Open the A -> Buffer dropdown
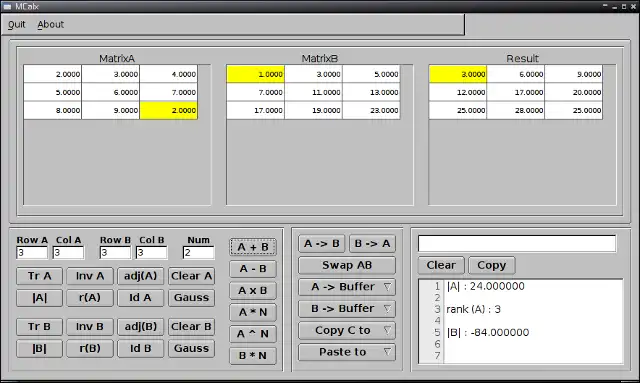 [x=347, y=287]
